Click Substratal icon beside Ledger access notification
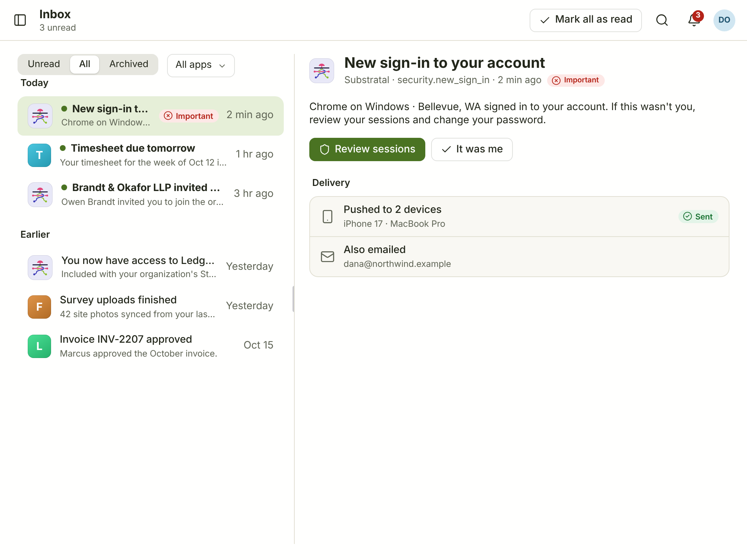 click(x=40, y=268)
